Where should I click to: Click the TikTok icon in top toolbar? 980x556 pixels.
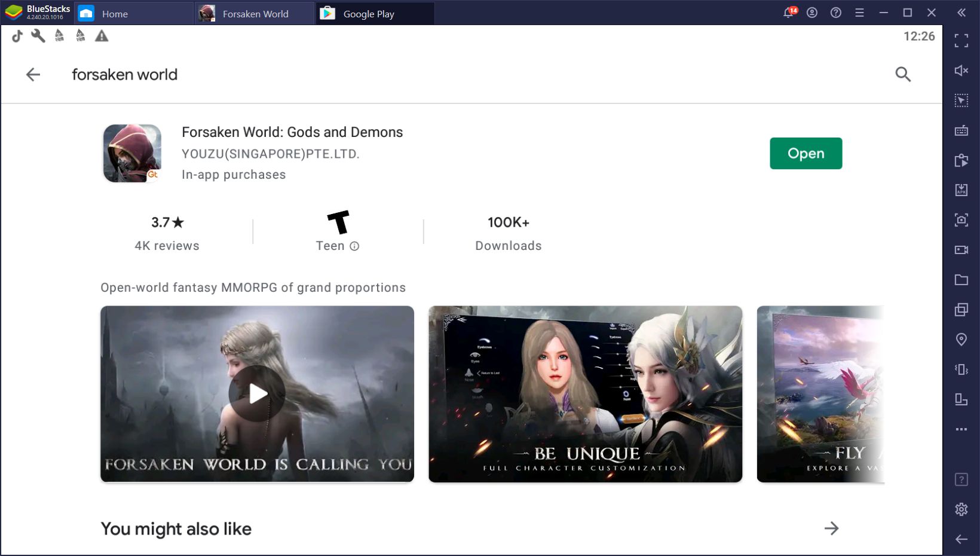[17, 36]
